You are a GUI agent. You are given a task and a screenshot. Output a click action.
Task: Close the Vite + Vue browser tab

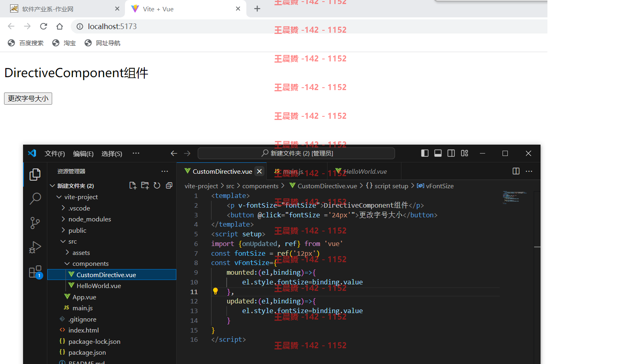[238, 8]
